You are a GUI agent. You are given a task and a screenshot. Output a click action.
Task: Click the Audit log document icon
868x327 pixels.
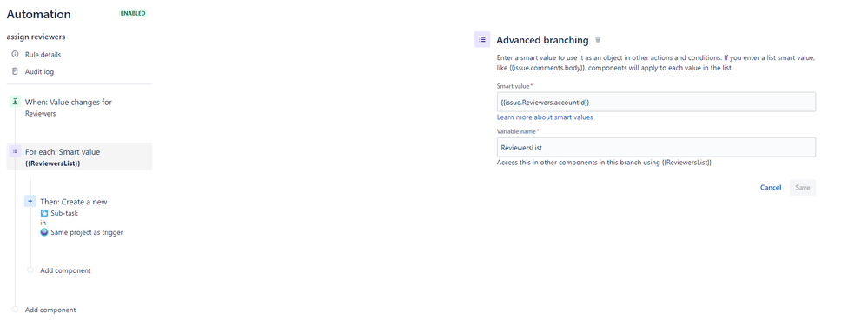[15, 71]
